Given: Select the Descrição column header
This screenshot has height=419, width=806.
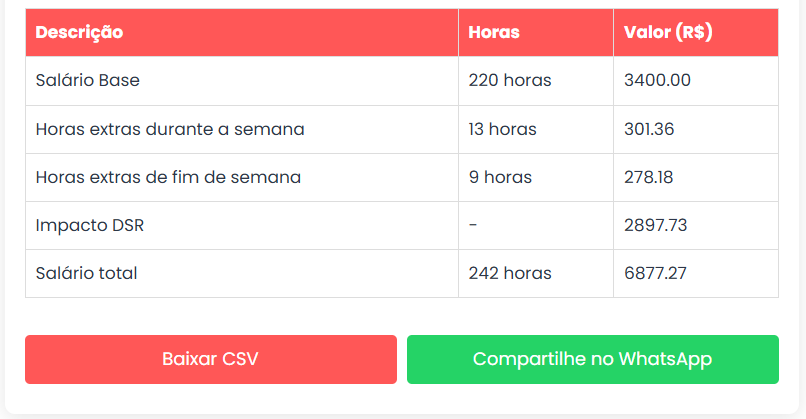Looking at the screenshot, I should pyautogui.click(x=79, y=32).
